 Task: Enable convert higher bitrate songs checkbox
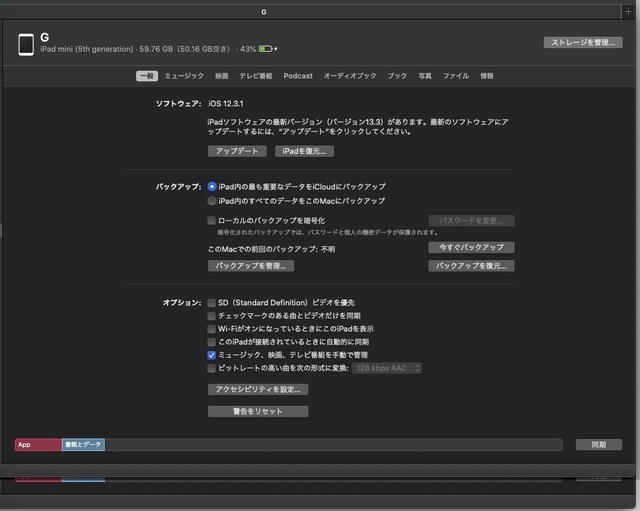(x=211, y=368)
